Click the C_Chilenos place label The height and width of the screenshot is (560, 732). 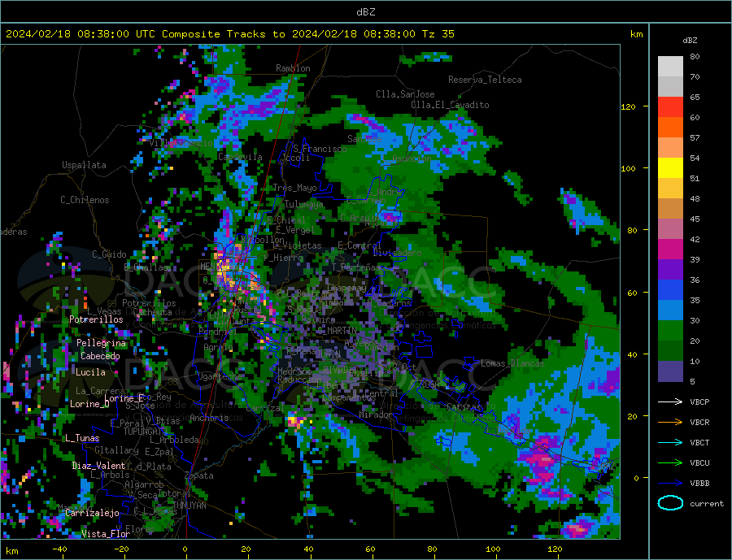[x=85, y=200]
